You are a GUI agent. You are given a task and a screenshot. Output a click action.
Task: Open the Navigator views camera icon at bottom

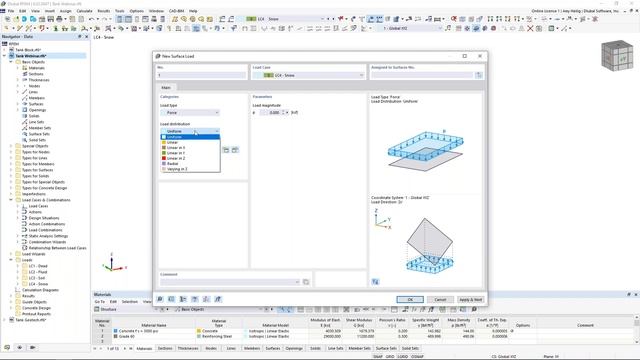tap(32, 347)
